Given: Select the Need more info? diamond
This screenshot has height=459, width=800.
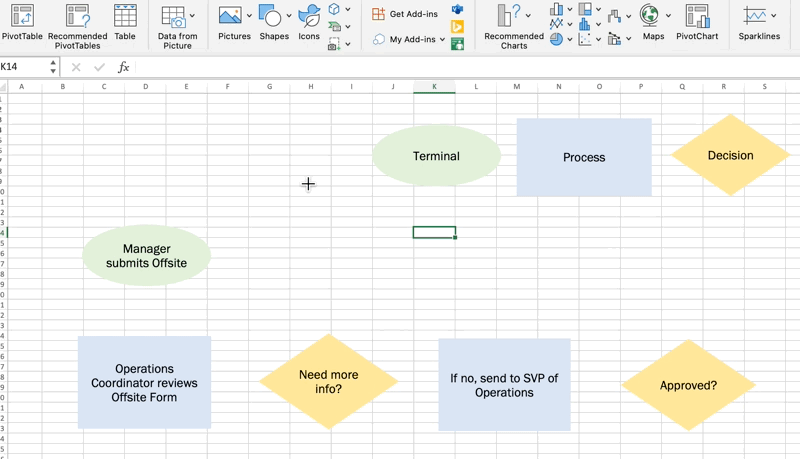Looking at the screenshot, I should click(329, 381).
